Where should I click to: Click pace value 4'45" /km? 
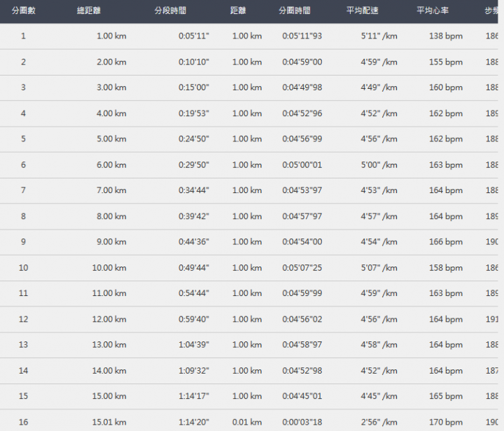coord(379,396)
